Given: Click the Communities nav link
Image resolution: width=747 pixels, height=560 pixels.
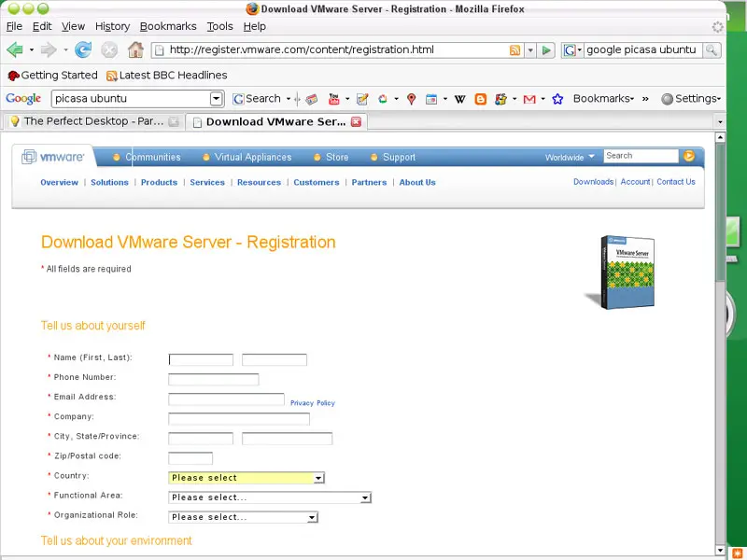Looking at the screenshot, I should point(152,157).
